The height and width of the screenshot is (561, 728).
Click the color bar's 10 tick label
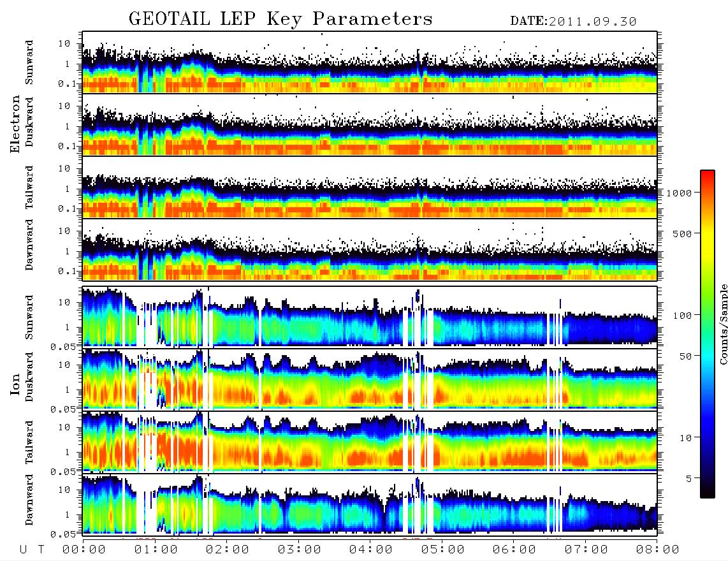[685, 438]
